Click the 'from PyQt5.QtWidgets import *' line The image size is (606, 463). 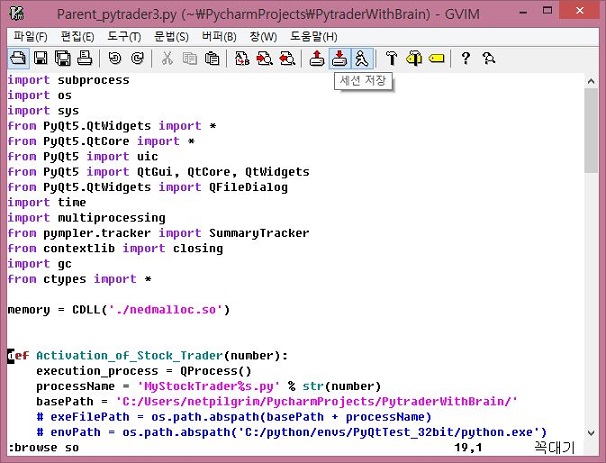(x=112, y=126)
